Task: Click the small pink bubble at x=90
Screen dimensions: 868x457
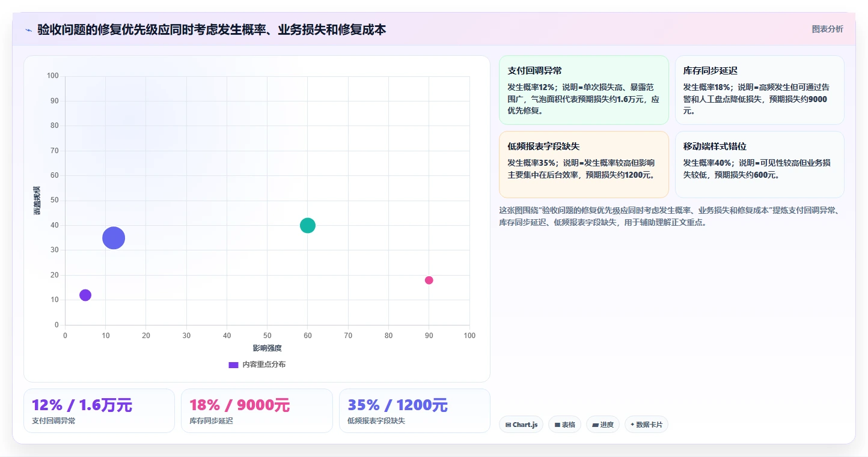Action: coord(429,280)
